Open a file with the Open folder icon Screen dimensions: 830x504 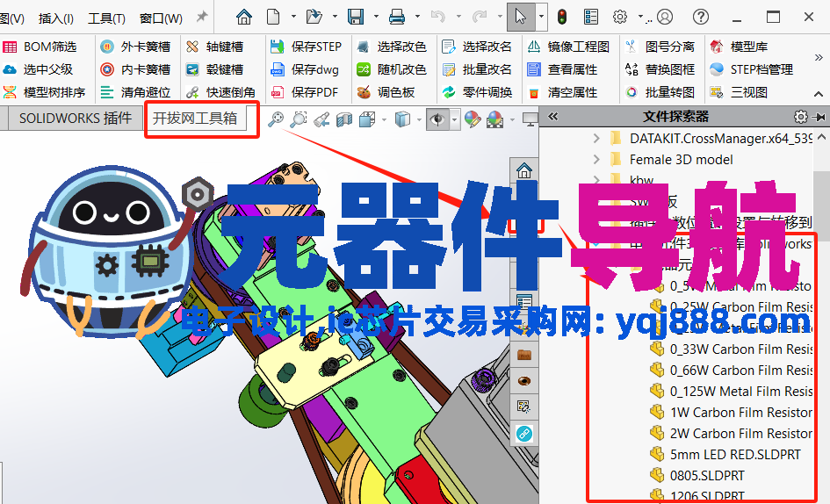(x=314, y=17)
